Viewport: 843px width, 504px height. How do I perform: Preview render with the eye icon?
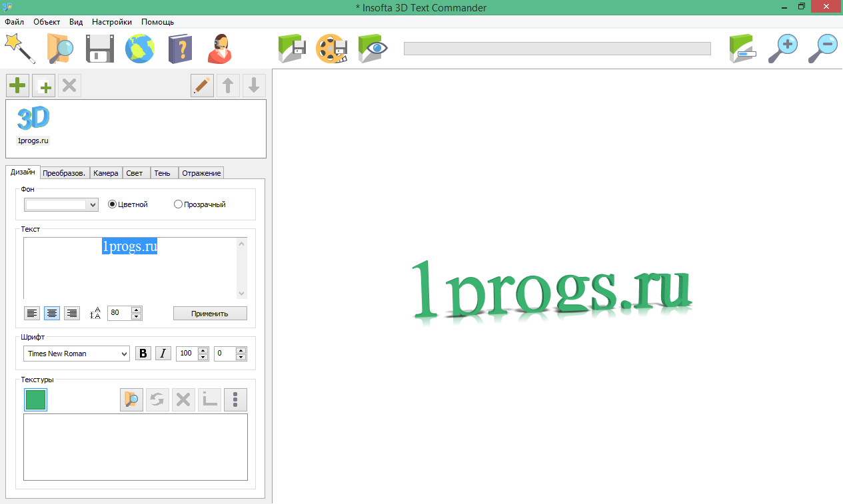point(373,49)
